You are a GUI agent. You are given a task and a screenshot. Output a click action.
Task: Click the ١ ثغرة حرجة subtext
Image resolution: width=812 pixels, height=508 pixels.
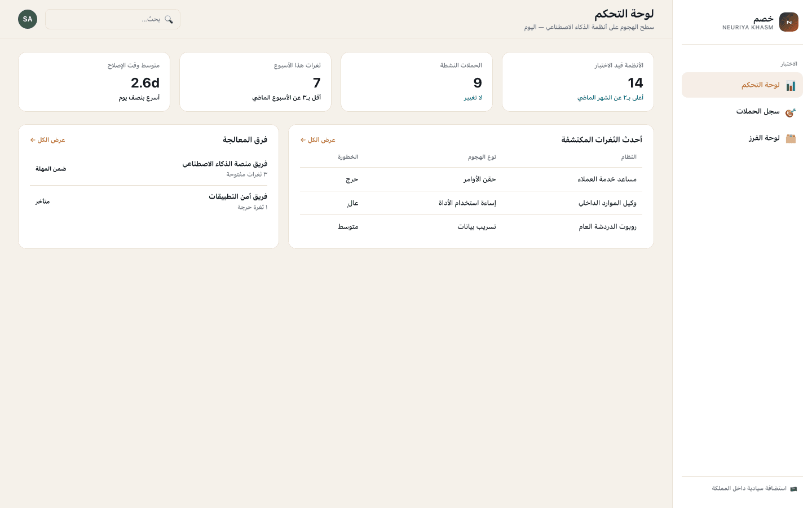[253, 207]
